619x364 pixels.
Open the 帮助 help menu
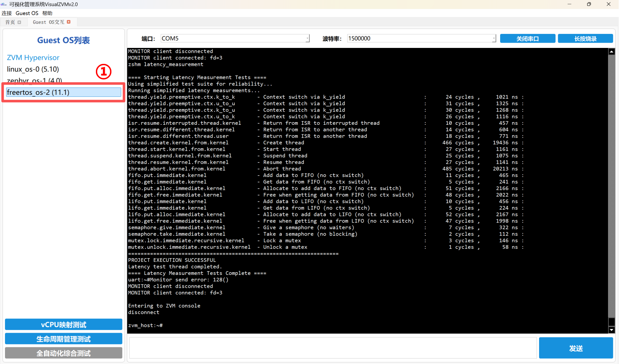[x=47, y=13]
